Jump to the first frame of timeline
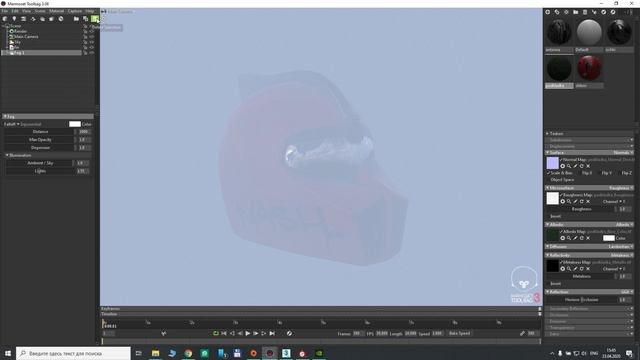 (x=224, y=333)
